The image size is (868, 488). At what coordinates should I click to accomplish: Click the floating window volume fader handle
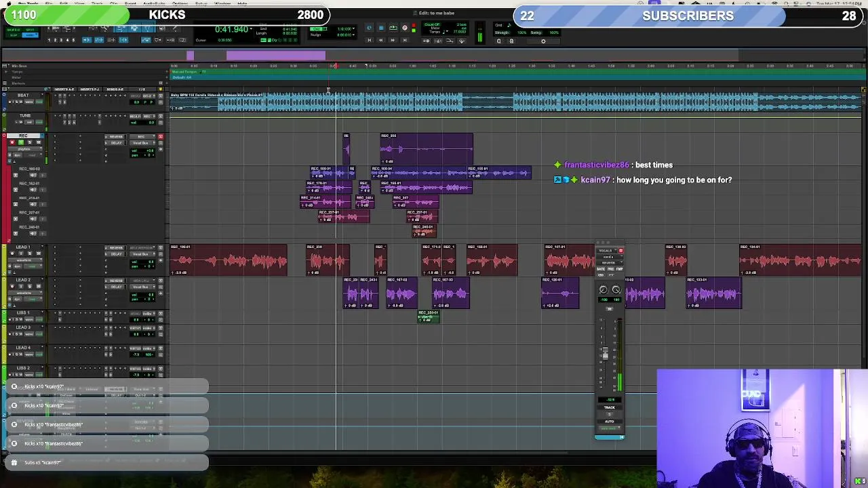(605, 354)
